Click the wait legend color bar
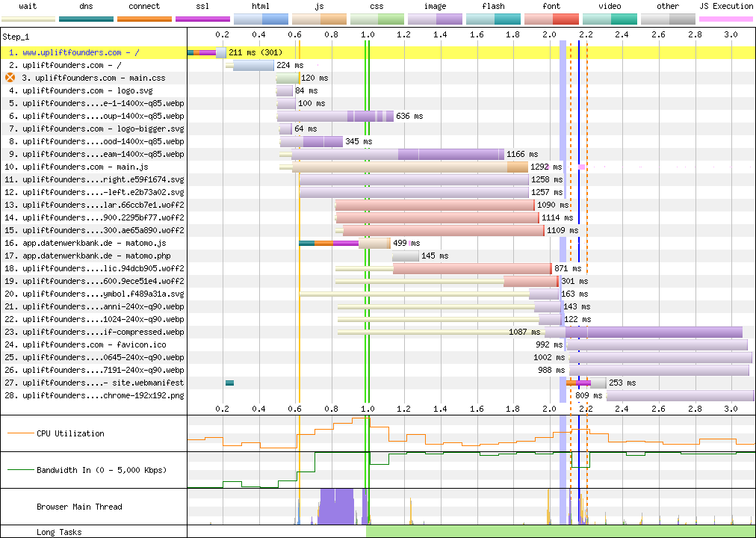756x538 pixels. tap(28, 19)
